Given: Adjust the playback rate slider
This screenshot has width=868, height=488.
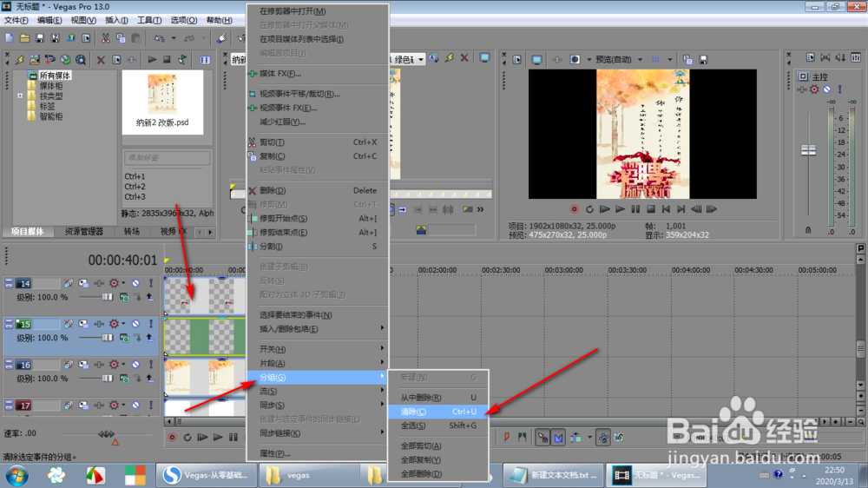Looking at the screenshot, I should (106, 433).
